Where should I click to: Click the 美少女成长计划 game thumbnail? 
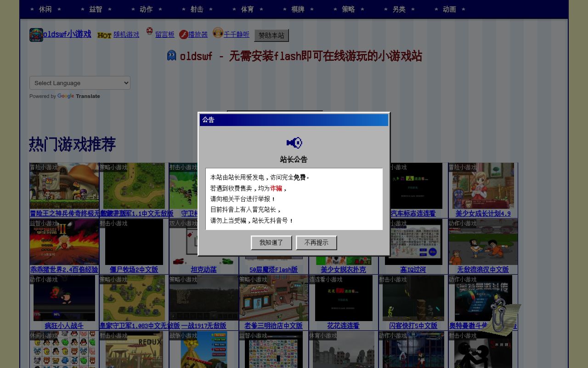click(483, 186)
